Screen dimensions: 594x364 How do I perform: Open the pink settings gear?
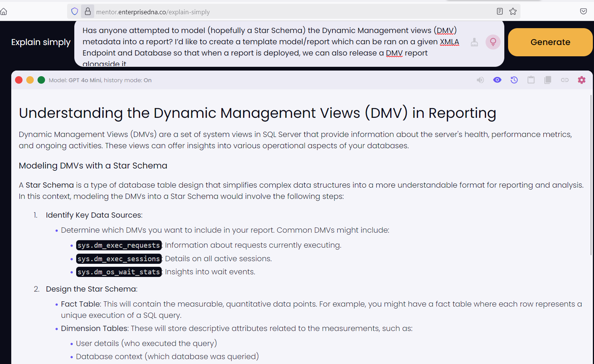point(582,80)
